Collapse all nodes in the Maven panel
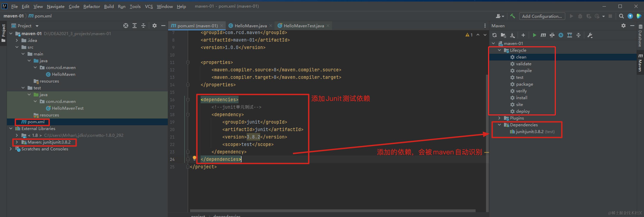The image size is (644, 217). (x=578, y=35)
